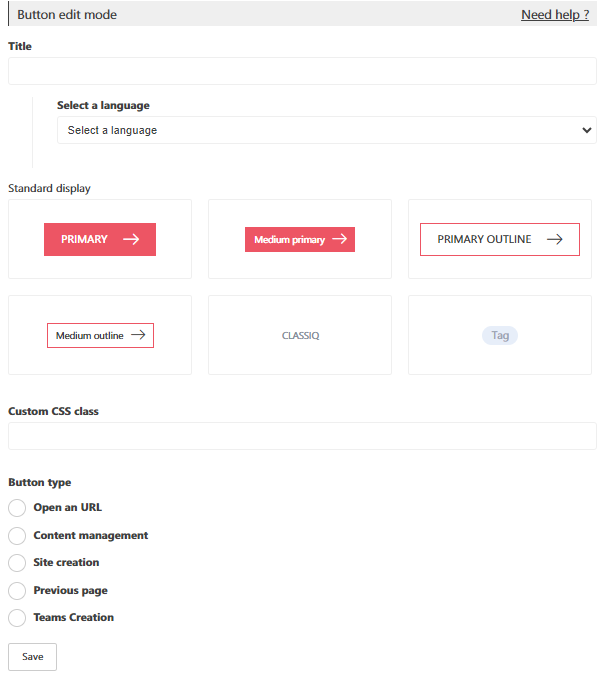Choose the CLASSIQ display style

[300, 336]
